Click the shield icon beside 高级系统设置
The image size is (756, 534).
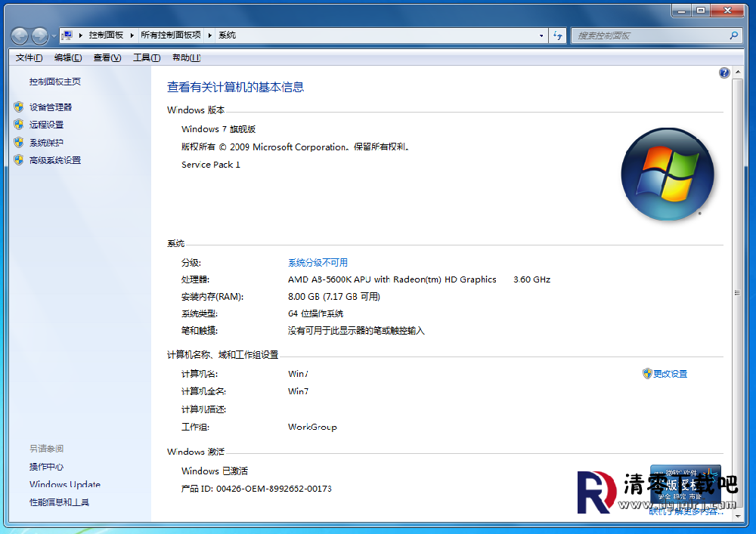coord(19,160)
